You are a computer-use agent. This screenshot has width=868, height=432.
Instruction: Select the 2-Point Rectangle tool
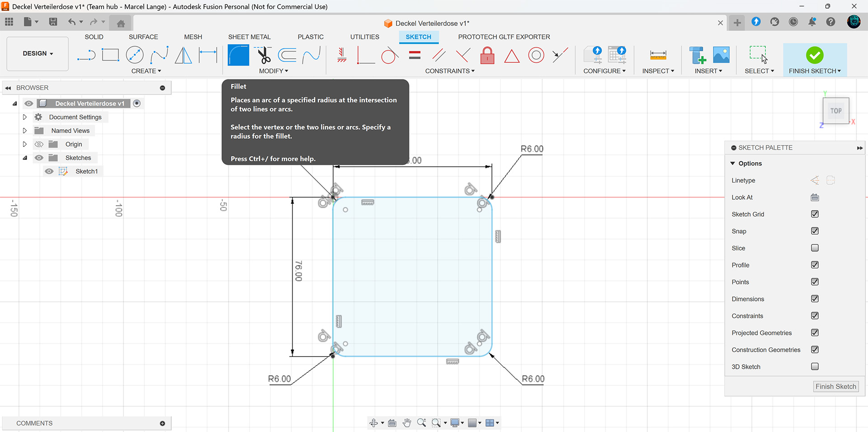point(110,56)
